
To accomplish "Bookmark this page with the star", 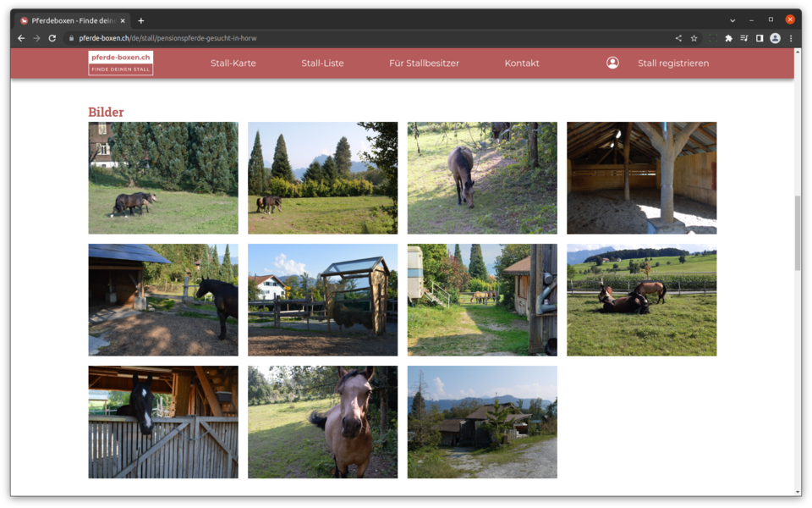I will pyautogui.click(x=694, y=38).
